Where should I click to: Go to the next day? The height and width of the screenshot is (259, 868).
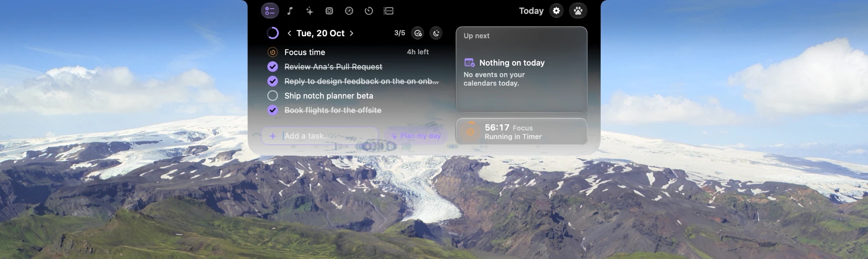(352, 33)
